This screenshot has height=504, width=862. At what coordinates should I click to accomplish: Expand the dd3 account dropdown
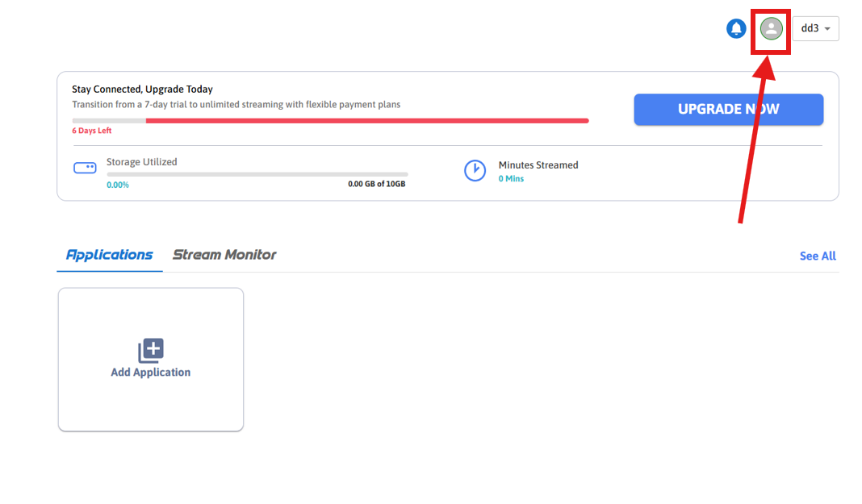pyautogui.click(x=815, y=29)
